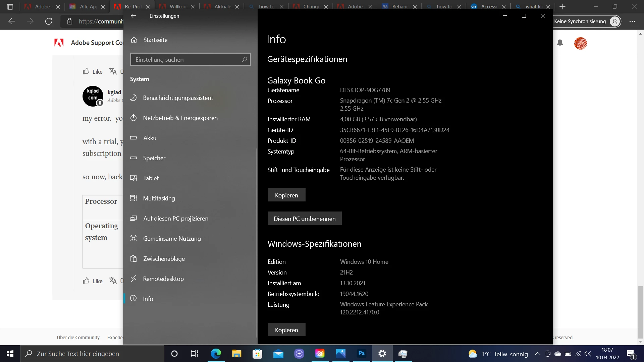Open Netzbetrieb & Energiesparen page

click(180, 118)
